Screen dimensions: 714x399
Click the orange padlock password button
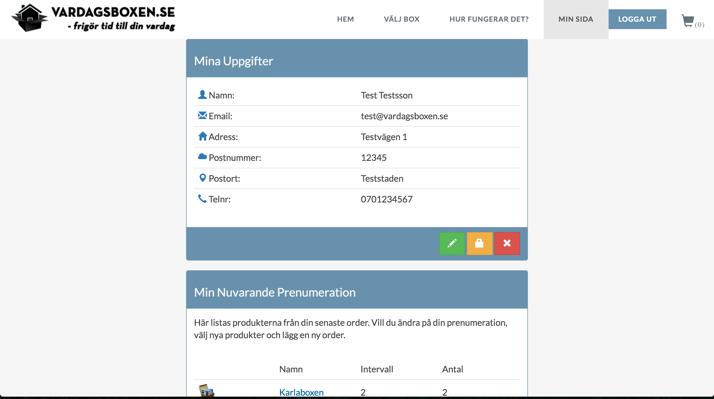tap(479, 243)
